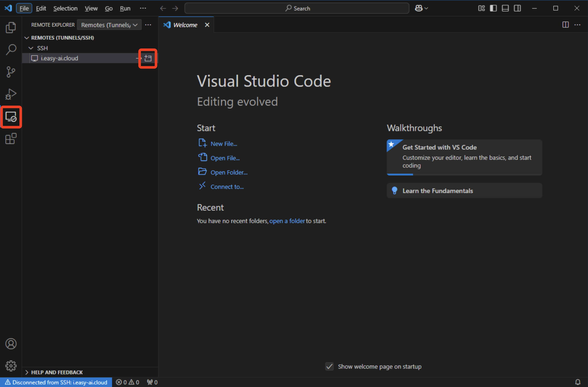Open errors and warnings count in status bar
The width and height of the screenshot is (588, 387).
pyautogui.click(x=127, y=382)
